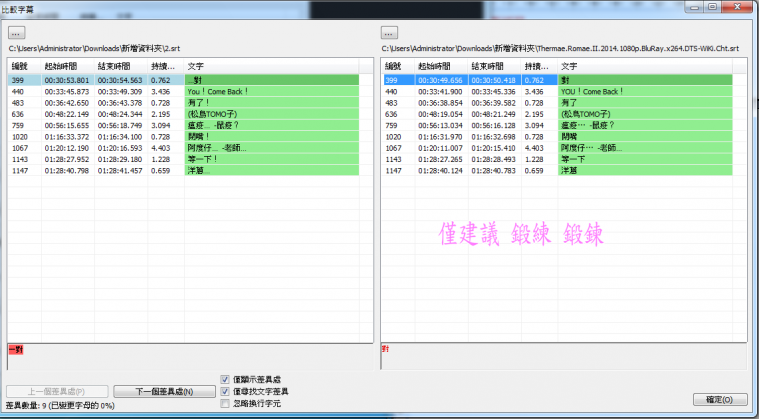Click left list 文字 column header
759x419 pixels.
[x=272, y=66]
